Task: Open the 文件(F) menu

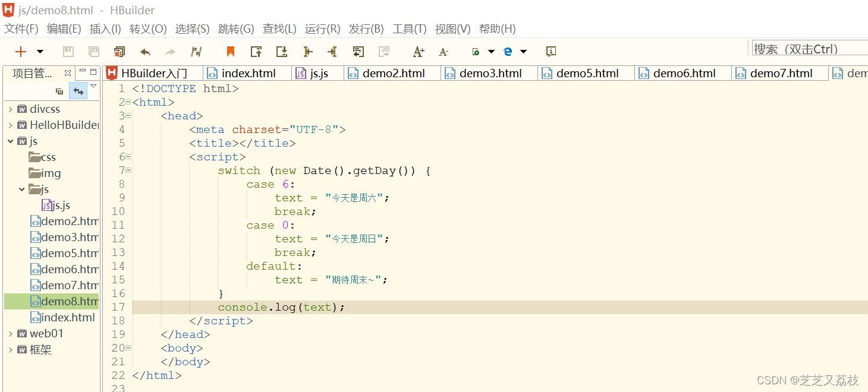Action: tap(21, 29)
